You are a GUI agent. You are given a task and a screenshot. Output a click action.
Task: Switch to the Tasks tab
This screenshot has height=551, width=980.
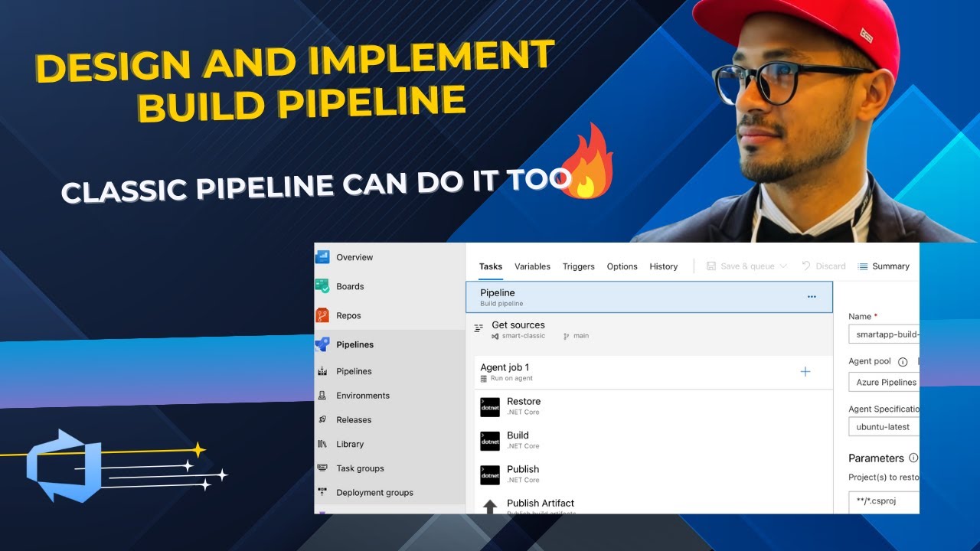[491, 266]
